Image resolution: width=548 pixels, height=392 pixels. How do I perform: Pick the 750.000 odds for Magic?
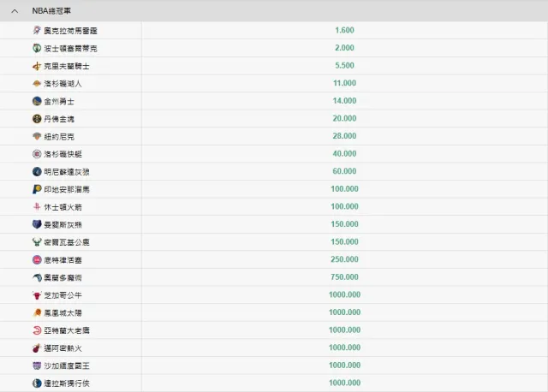click(x=344, y=277)
